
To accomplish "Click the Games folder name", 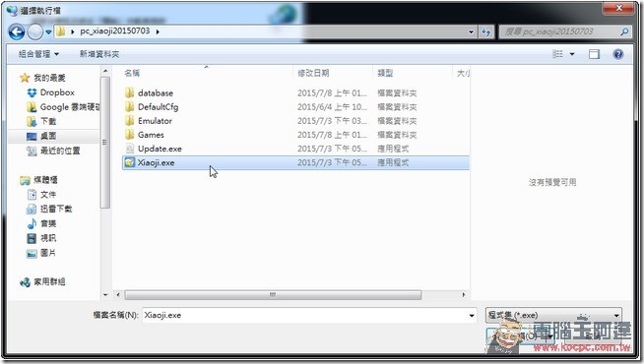I will pyautogui.click(x=151, y=135).
